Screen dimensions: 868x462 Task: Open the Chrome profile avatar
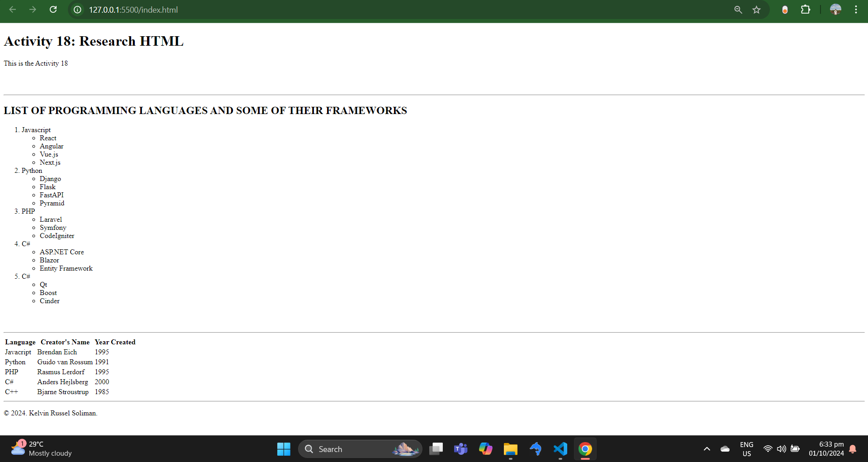click(835, 10)
